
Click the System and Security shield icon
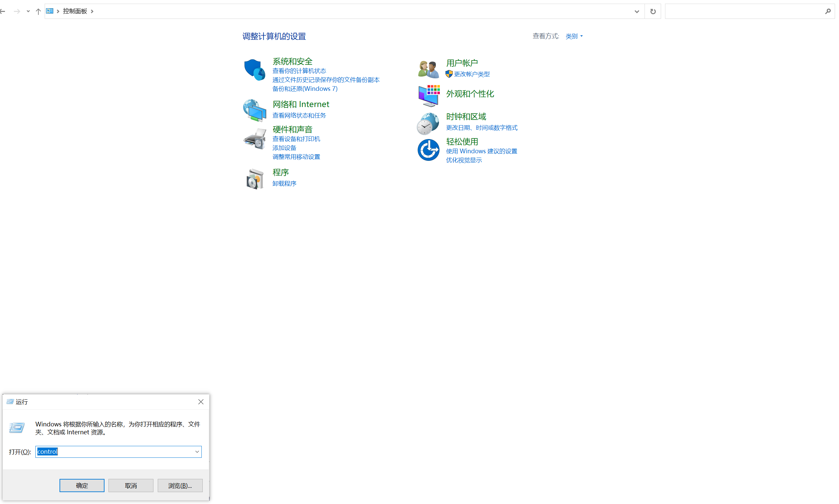tap(254, 70)
